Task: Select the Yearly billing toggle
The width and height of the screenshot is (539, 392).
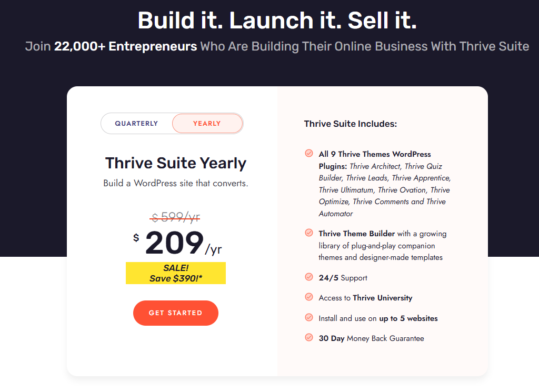Action: click(x=207, y=123)
